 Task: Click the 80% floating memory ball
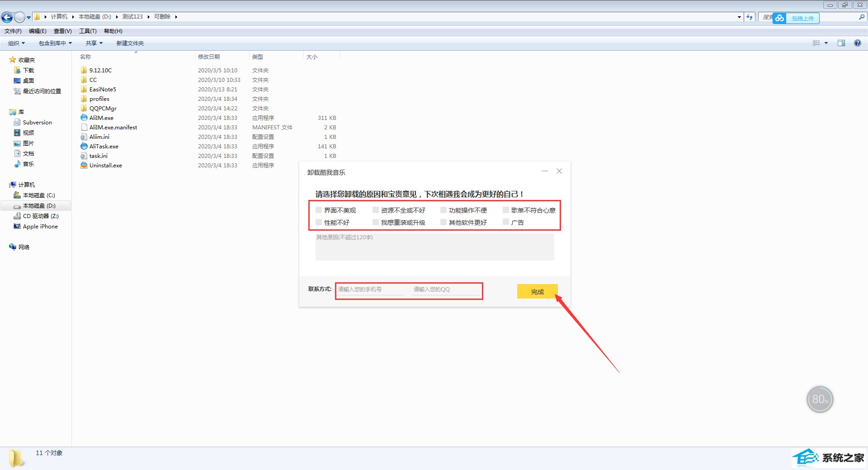coord(820,399)
